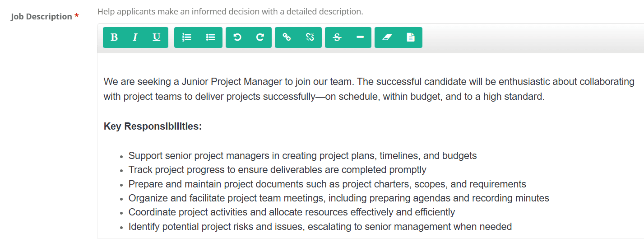Image resolution: width=644 pixels, height=243 pixels.
Task: Remove link with the unlink icon
Action: click(x=310, y=37)
